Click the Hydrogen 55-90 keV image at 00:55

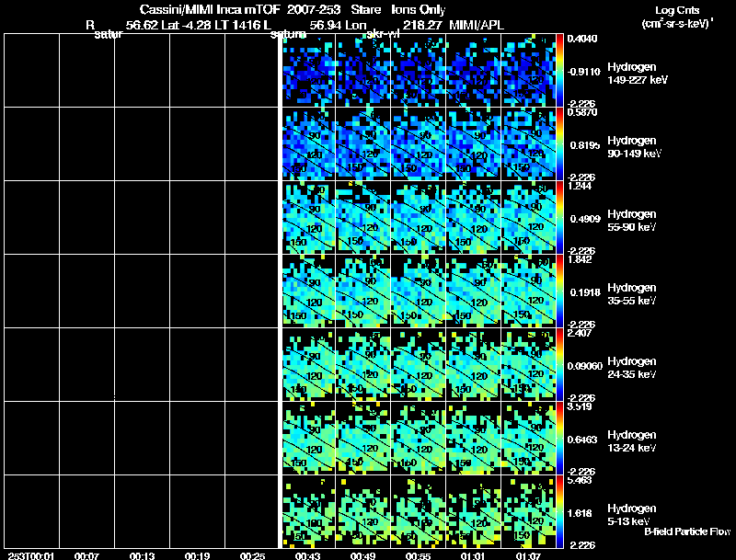point(419,218)
